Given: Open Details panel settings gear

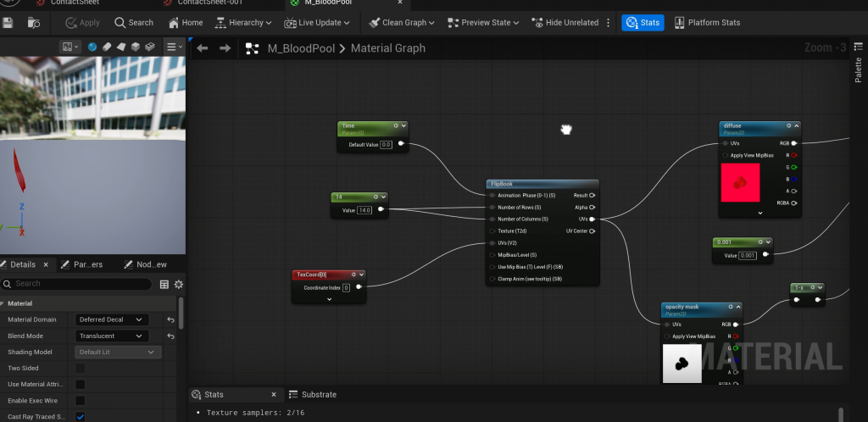Looking at the screenshot, I should point(178,284).
